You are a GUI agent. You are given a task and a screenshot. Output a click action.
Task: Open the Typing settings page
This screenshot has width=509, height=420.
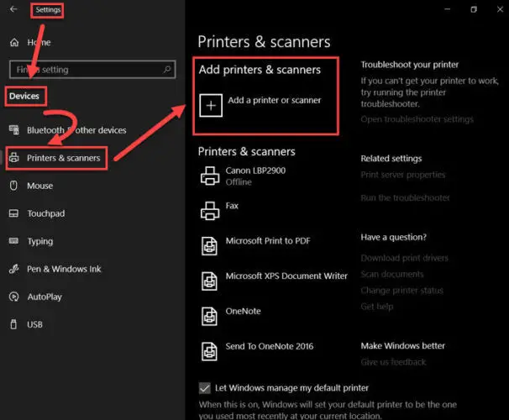pos(40,241)
